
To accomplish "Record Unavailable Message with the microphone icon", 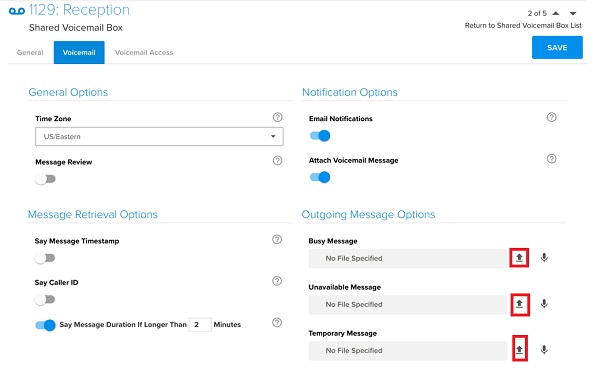I will click(544, 304).
